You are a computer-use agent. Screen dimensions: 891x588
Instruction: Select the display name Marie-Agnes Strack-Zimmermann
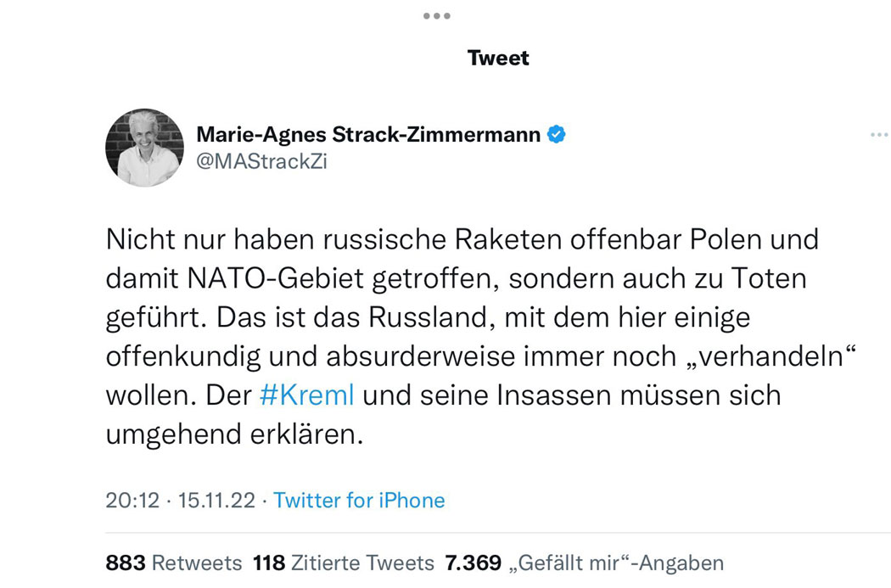[x=368, y=135]
